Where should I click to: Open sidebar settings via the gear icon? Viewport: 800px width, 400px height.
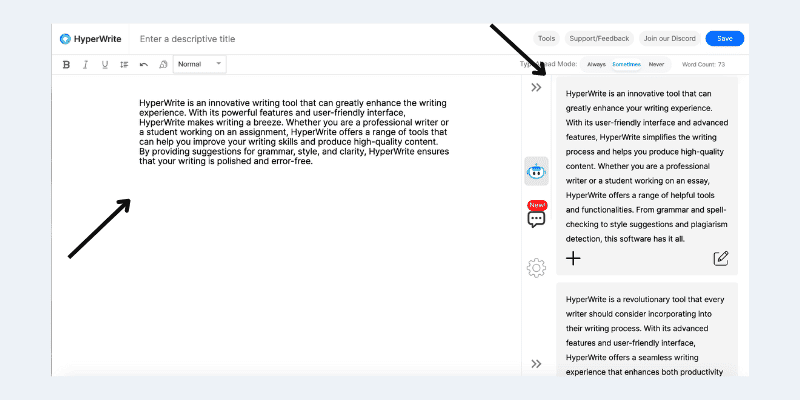(536, 268)
